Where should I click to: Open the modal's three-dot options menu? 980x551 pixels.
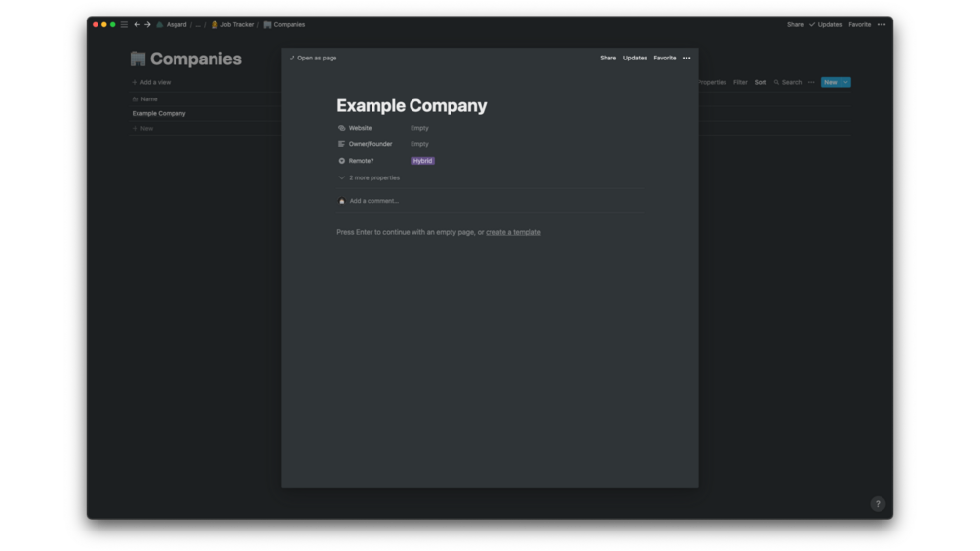point(686,59)
